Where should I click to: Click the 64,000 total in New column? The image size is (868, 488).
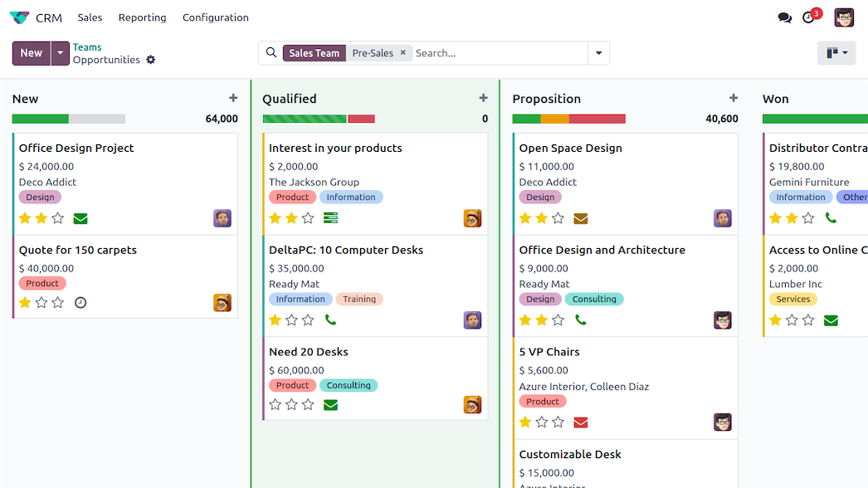coord(222,119)
